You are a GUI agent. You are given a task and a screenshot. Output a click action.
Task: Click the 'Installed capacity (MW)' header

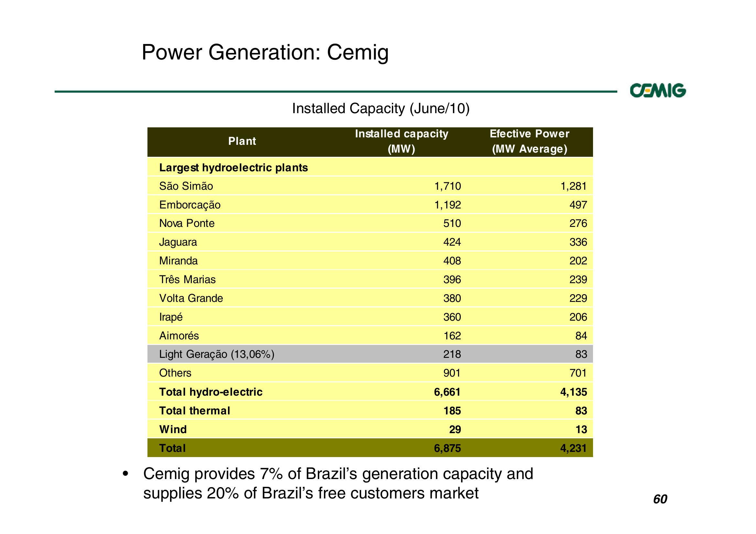click(401, 141)
